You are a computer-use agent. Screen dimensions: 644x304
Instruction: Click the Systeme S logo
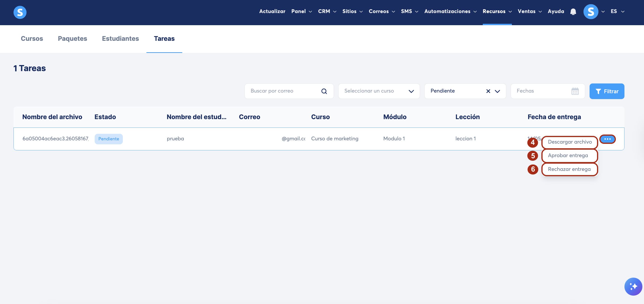click(20, 12)
